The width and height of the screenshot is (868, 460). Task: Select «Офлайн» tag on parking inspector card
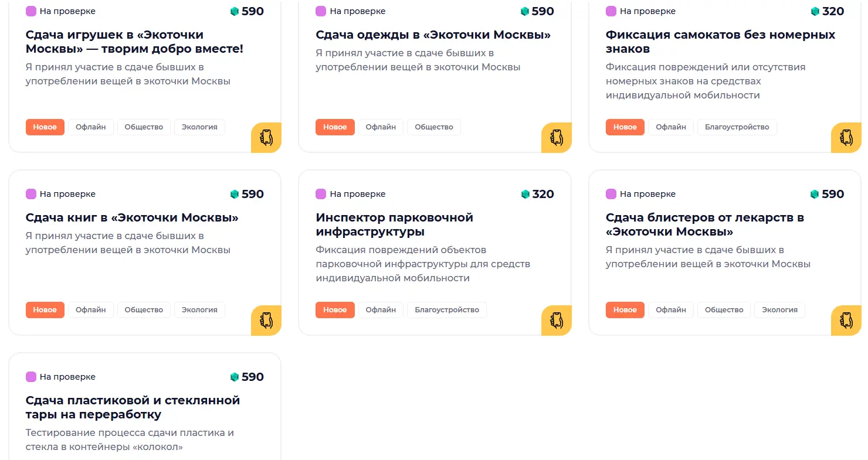point(381,310)
